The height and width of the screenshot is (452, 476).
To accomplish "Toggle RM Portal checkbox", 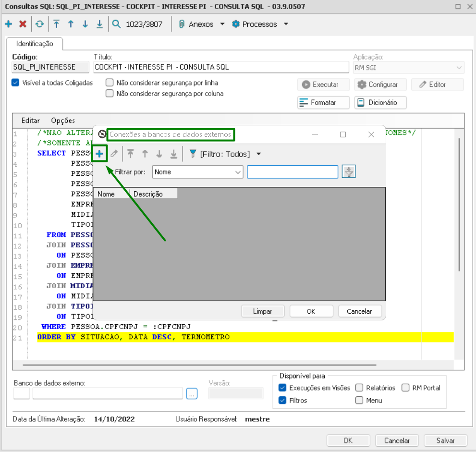I will [405, 388].
